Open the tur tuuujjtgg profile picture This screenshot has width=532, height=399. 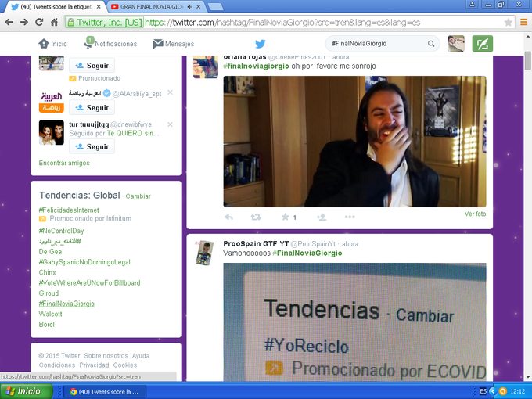(51, 132)
